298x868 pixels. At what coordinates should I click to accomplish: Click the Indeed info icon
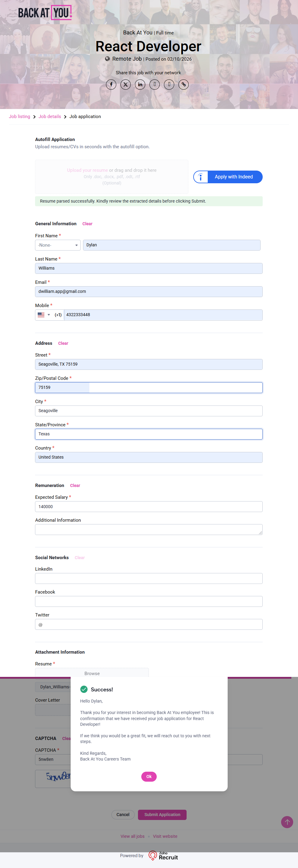200,177
